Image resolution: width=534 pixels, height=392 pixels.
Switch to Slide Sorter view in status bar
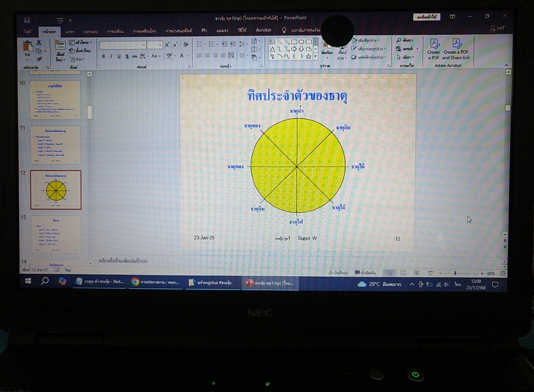click(403, 273)
